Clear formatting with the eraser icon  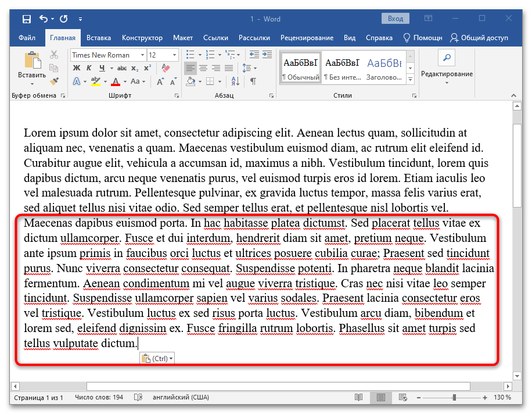pos(166,68)
